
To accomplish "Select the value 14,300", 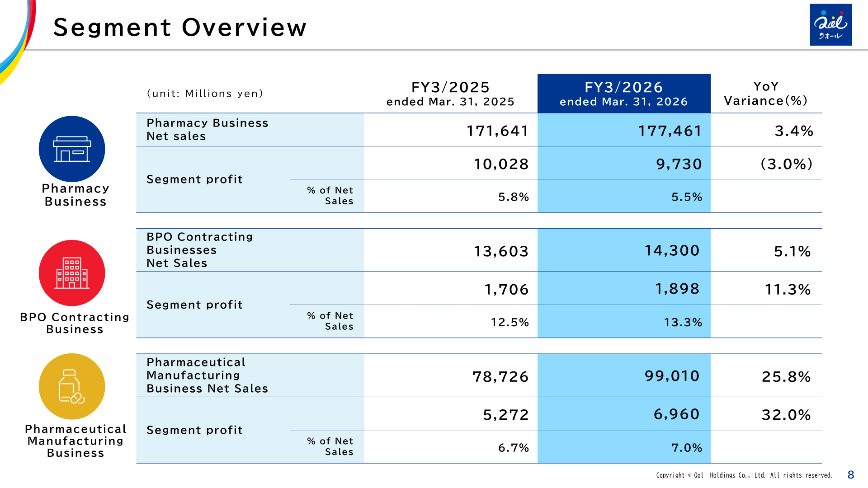I will coord(672,250).
